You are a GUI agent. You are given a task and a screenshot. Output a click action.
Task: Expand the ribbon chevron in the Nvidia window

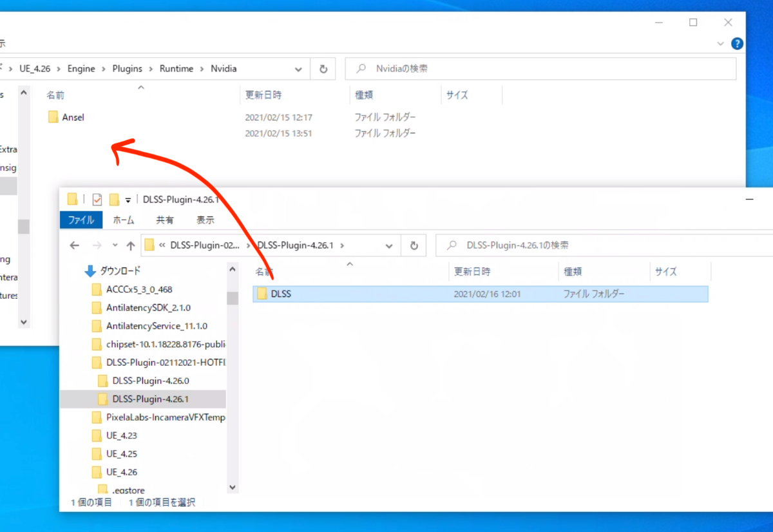721,44
